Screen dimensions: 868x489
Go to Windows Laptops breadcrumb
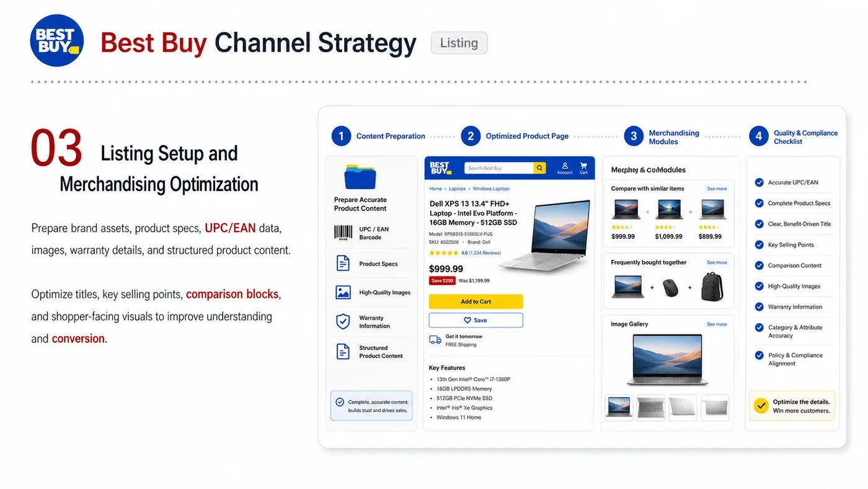coord(491,189)
